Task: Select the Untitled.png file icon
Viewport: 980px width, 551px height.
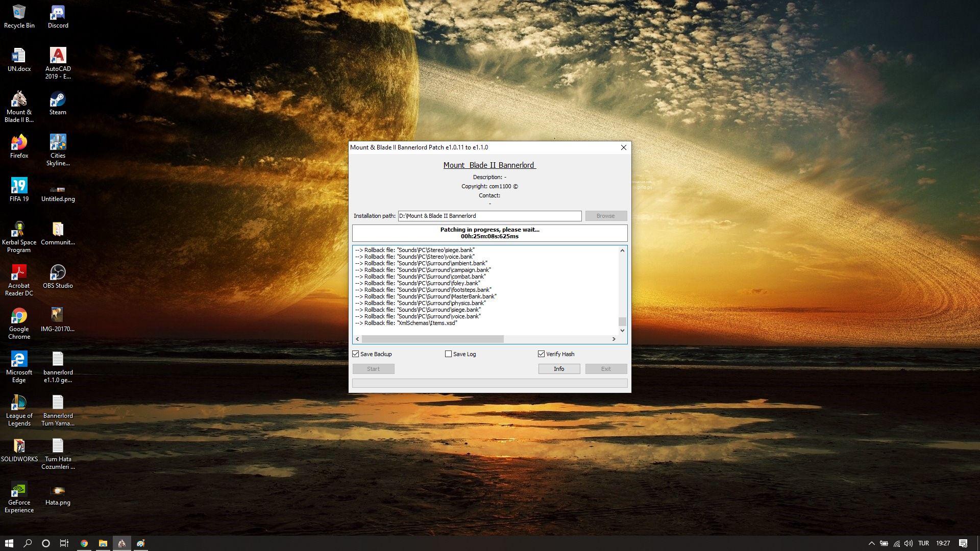Action: click(58, 193)
